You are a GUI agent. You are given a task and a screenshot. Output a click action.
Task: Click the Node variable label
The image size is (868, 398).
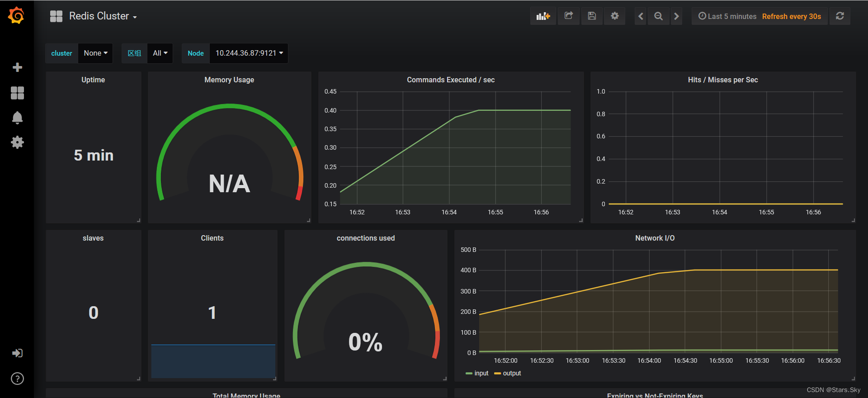click(x=196, y=53)
